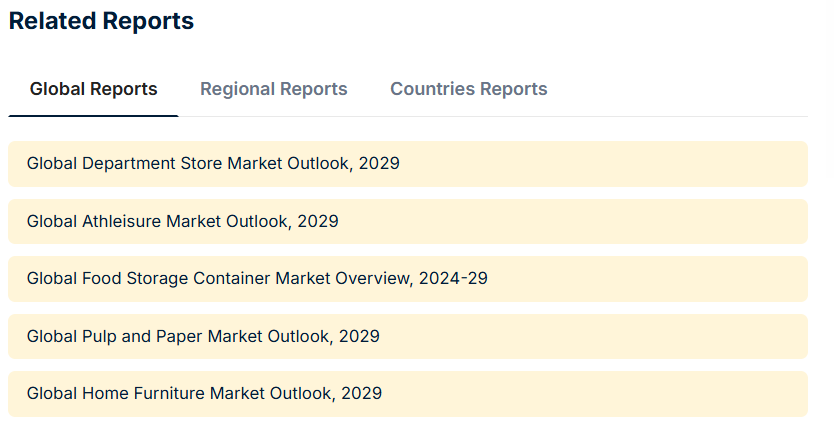834x430 pixels.
Task: Open Global Food Storage Container Market Overview
Action: point(408,279)
